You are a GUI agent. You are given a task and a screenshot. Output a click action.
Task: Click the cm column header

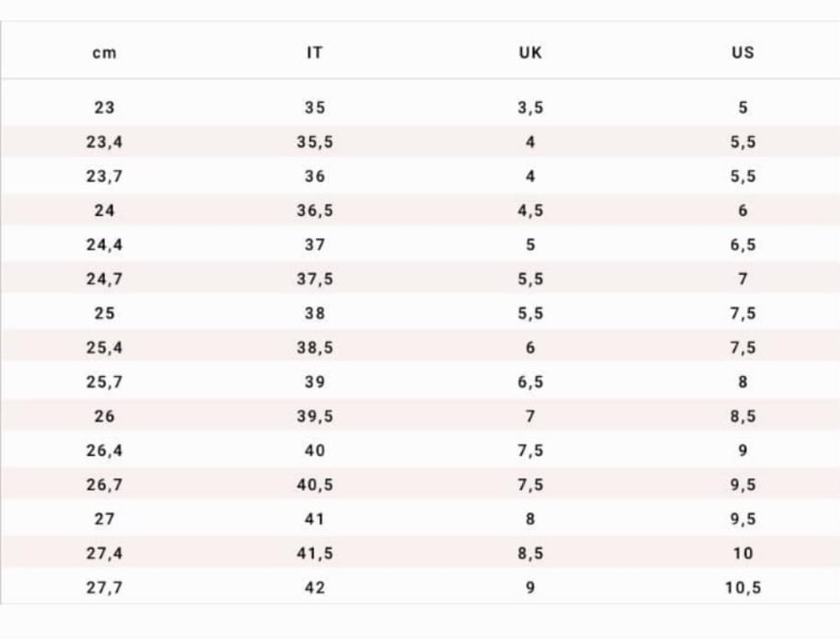[105, 53]
